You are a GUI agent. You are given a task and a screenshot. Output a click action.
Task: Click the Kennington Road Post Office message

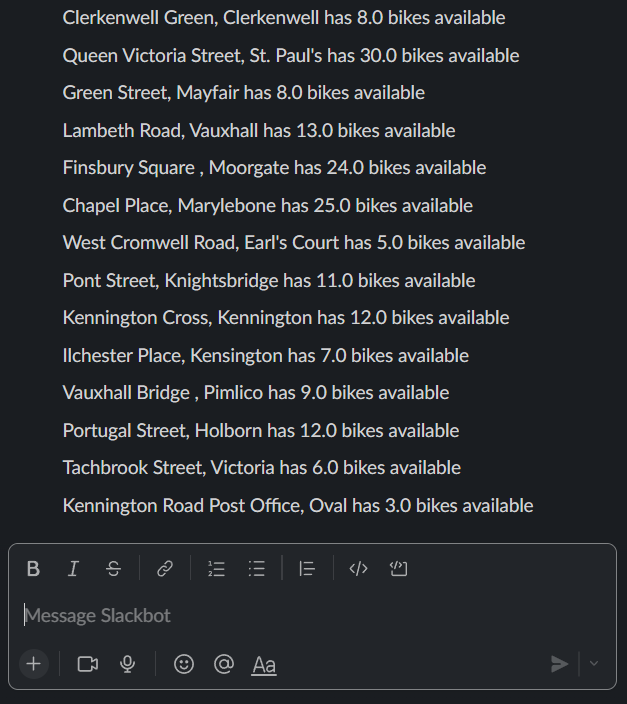point(298,506)
